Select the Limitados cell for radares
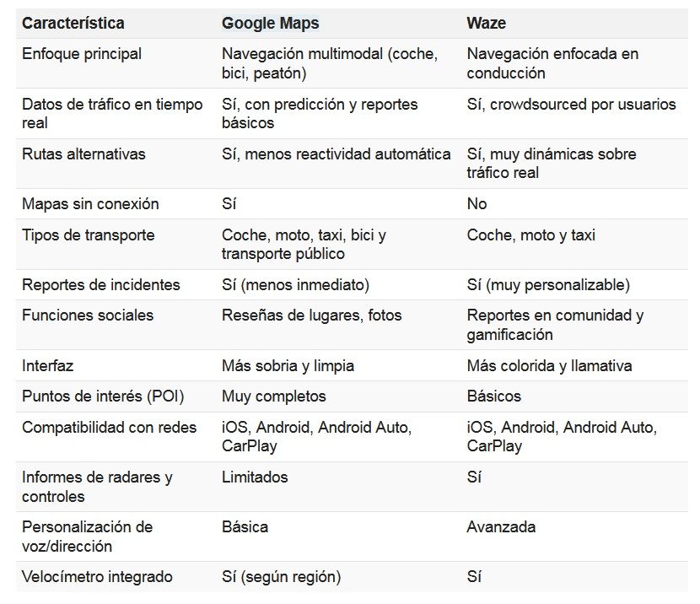 pyautogui.click(x=255, y=477)
